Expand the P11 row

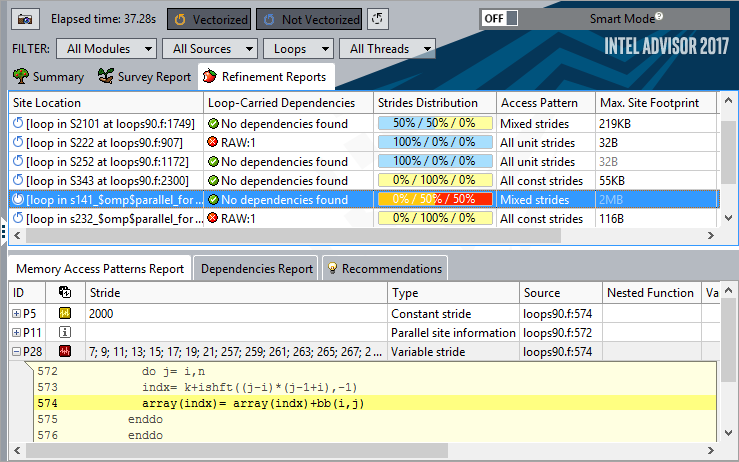[x=16, y=332]
